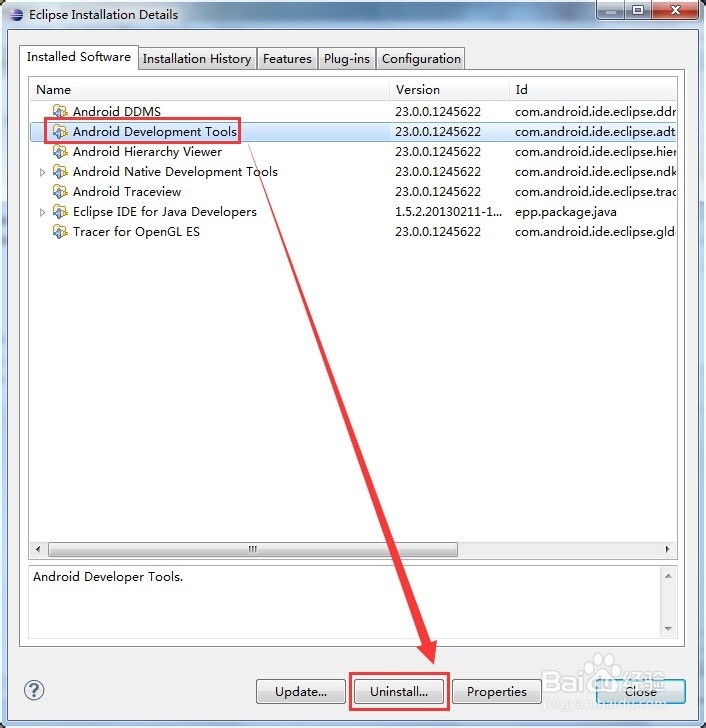Screen dimensions: 706x728
Task: Maximize the Eclipse Installation Details window
Action: coord(638,10)
